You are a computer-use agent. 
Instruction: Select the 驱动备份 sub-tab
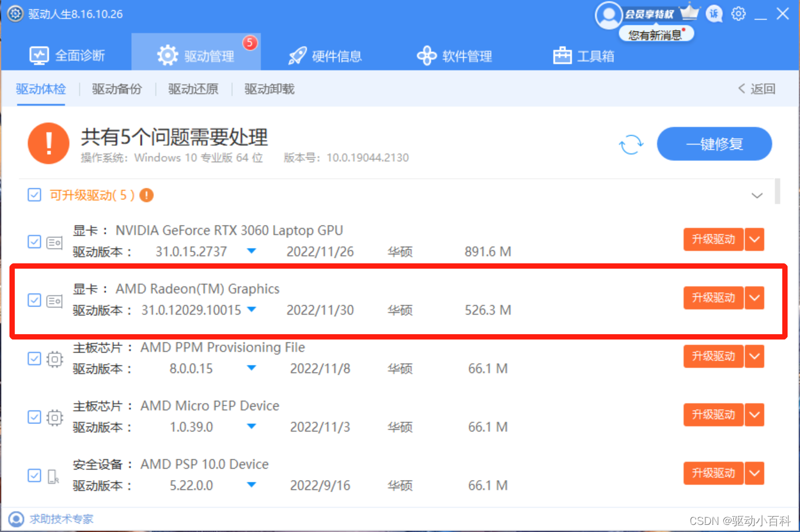(117, 89)
